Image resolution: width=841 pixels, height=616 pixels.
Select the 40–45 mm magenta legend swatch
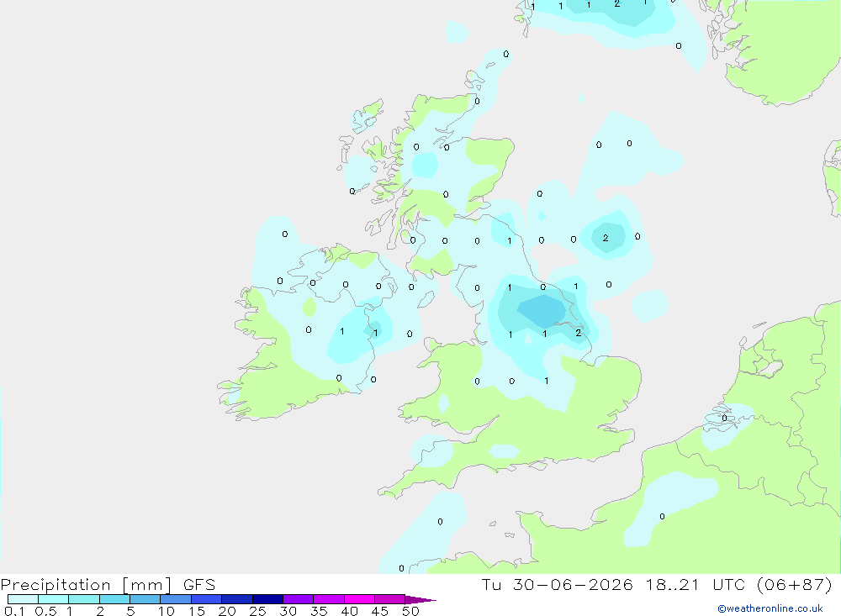point(359,599)
